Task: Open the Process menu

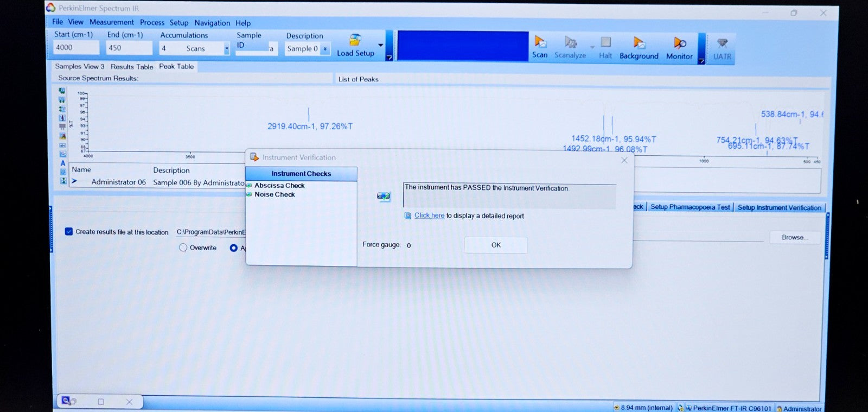Action: coord(152,22)
